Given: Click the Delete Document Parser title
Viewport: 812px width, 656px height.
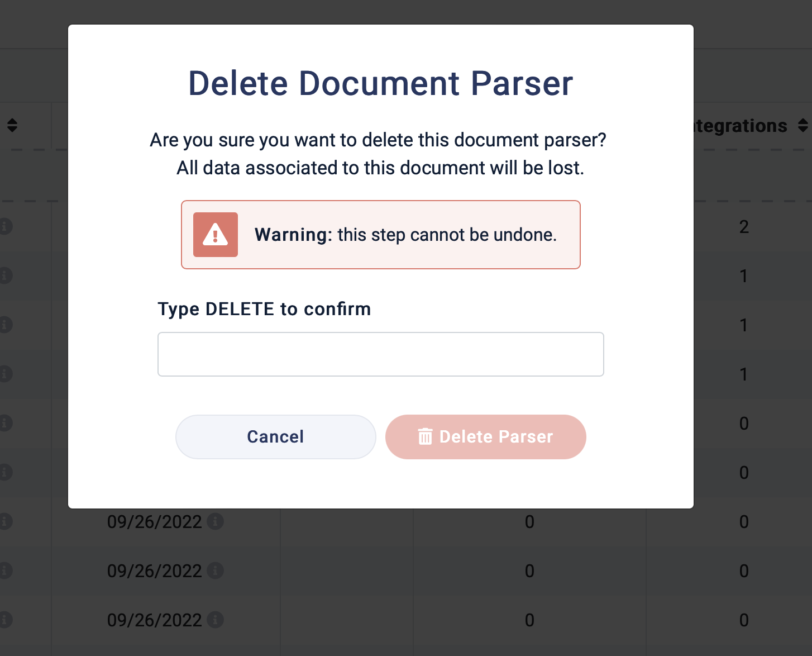Looking at the screenshot, I should (x=380, y=83).
